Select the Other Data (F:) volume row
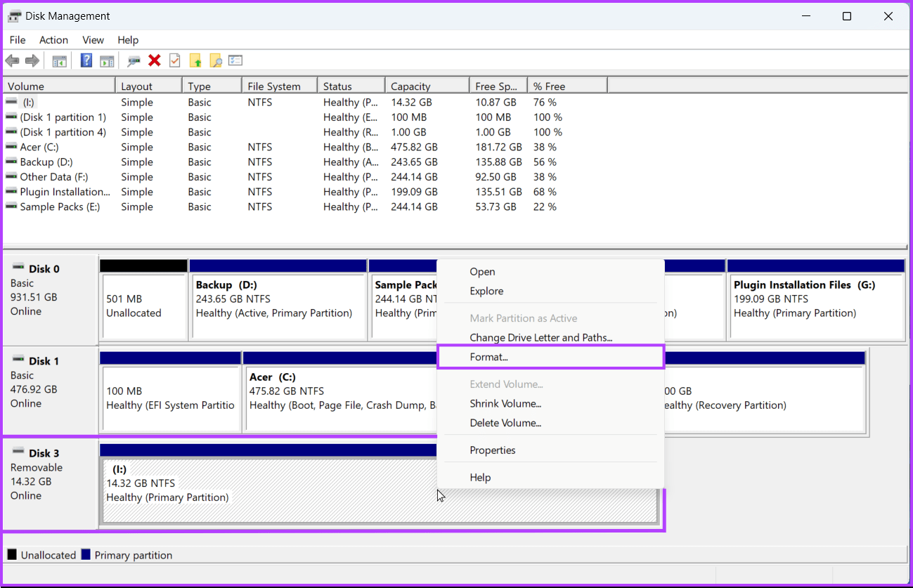The height and width of the screenshot is (588, 913). [x=306, y=177]
